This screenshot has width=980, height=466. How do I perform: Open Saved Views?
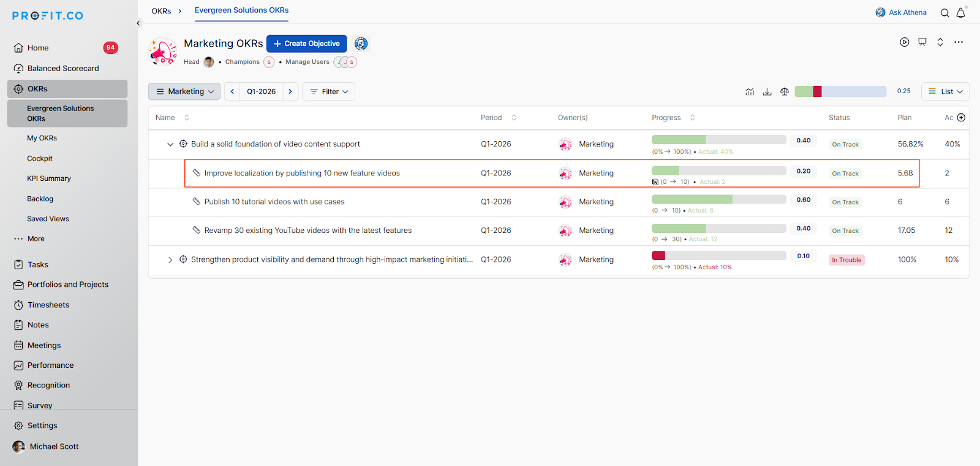click(48, 219)
